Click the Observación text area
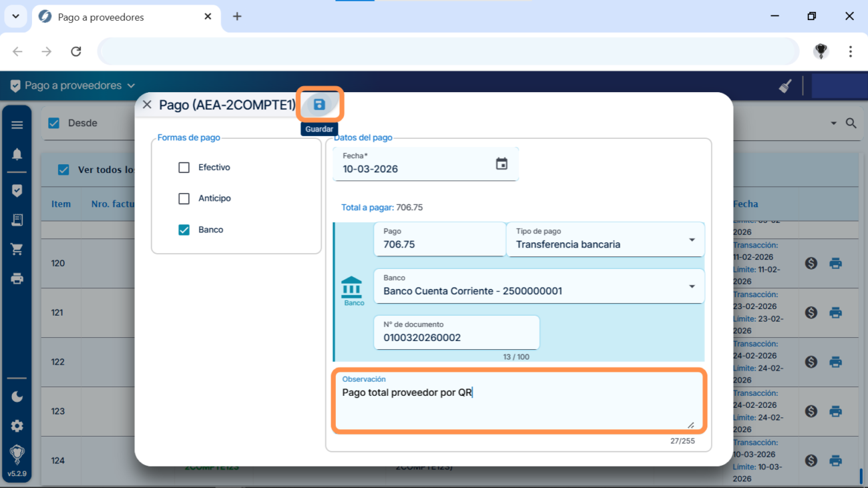The height and width of the screenshot is (488, 868). pos(518,404)
